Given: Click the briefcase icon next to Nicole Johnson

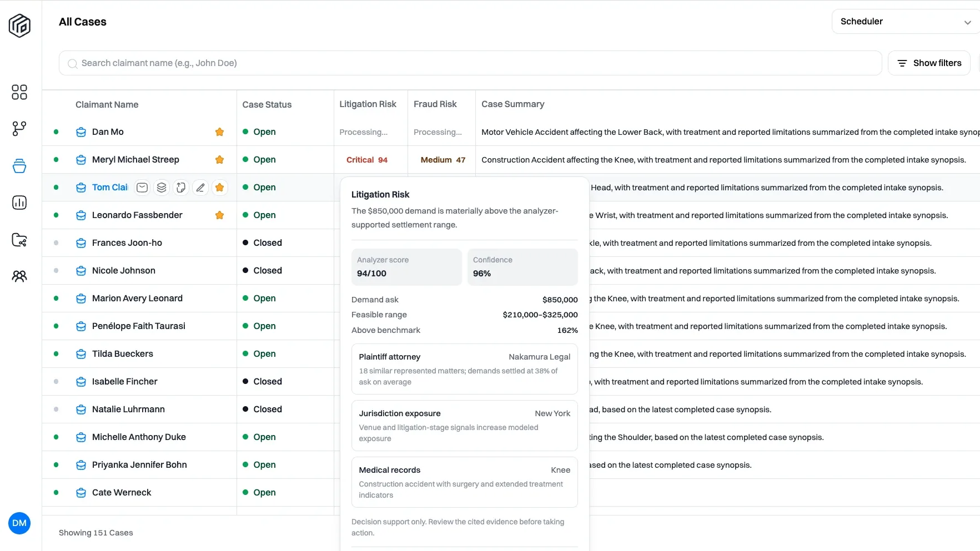Looking at the screenshot, I should 81,271.
